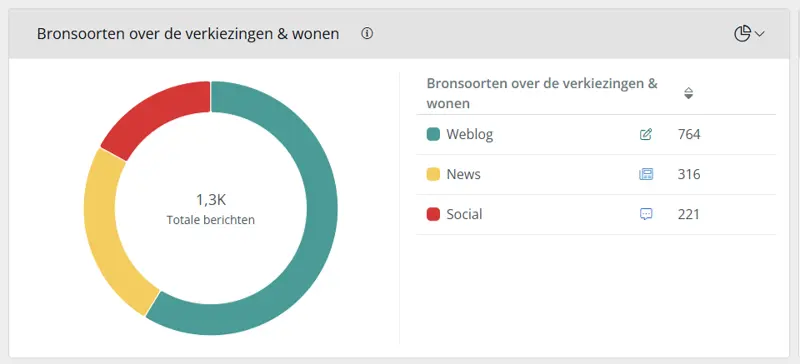Screen dimensions: 800x364
Task: Click the Weblog pencil edit icon
Action: 646,135
